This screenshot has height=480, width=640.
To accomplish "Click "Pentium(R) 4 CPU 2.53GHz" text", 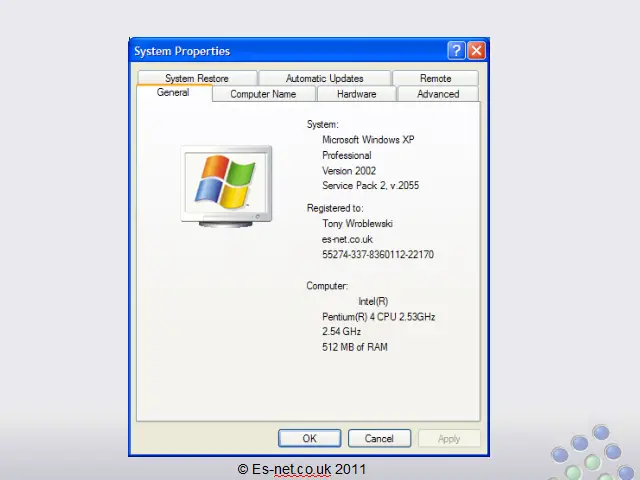I will coord(378,317).
